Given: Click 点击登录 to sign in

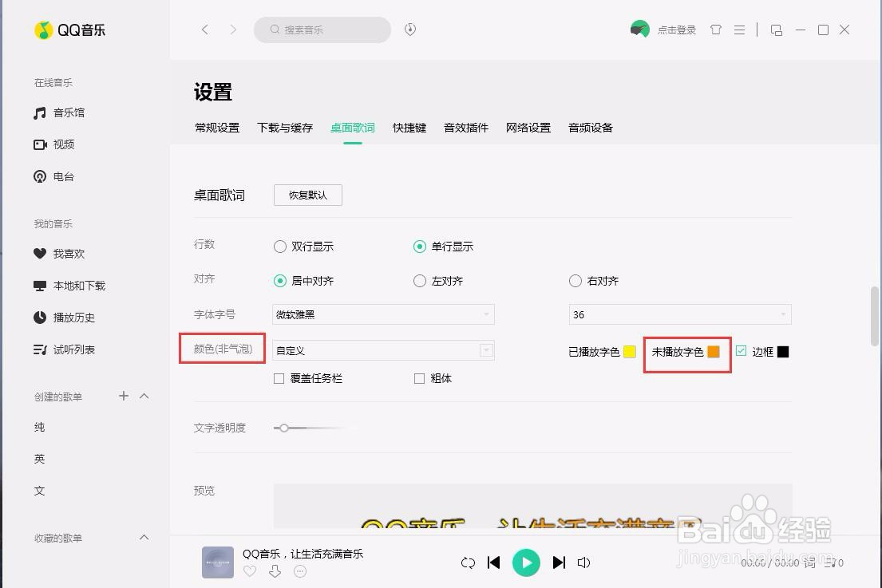Looking at the screenshot, I should click(x=677, y=29).
